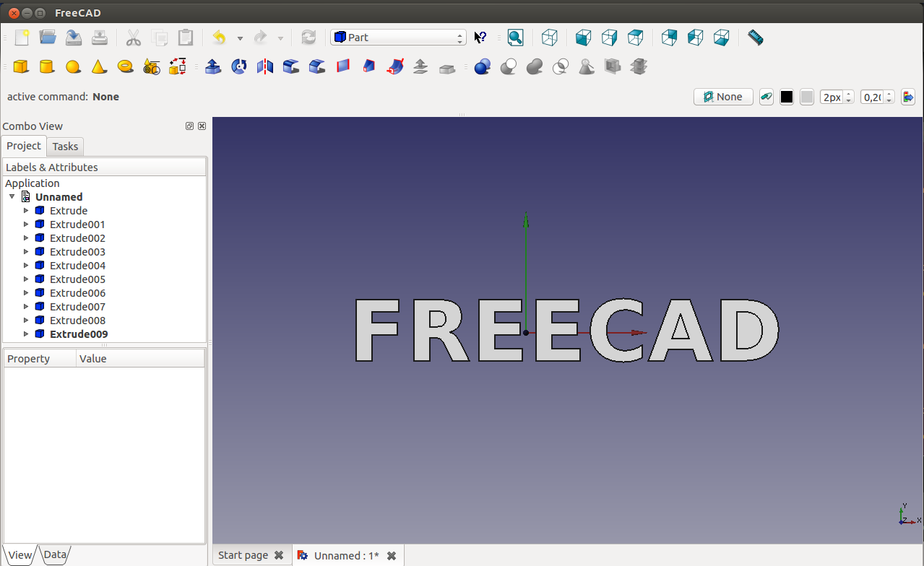Run the Boolean operation tool
This screenshot has height=566, width=924.
483,67
